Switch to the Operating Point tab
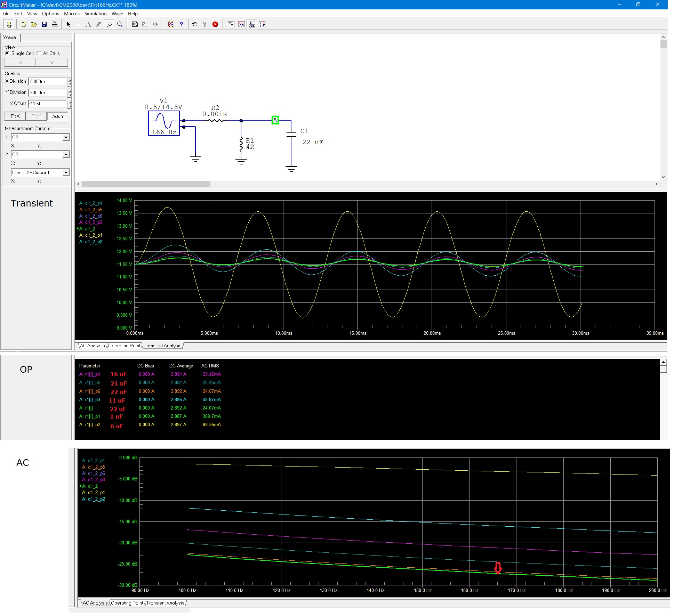The image size is (690, 616). click(124, 346)
